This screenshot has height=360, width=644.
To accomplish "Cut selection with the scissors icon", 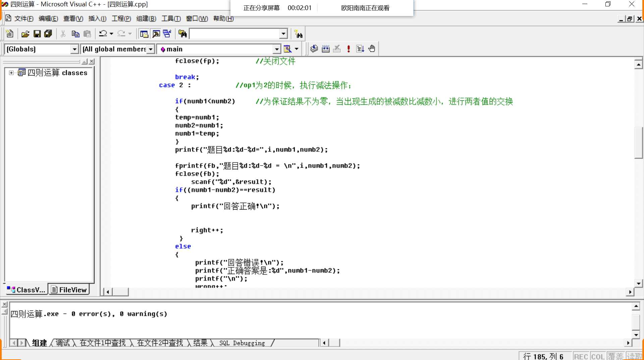I will coord(63,34).
